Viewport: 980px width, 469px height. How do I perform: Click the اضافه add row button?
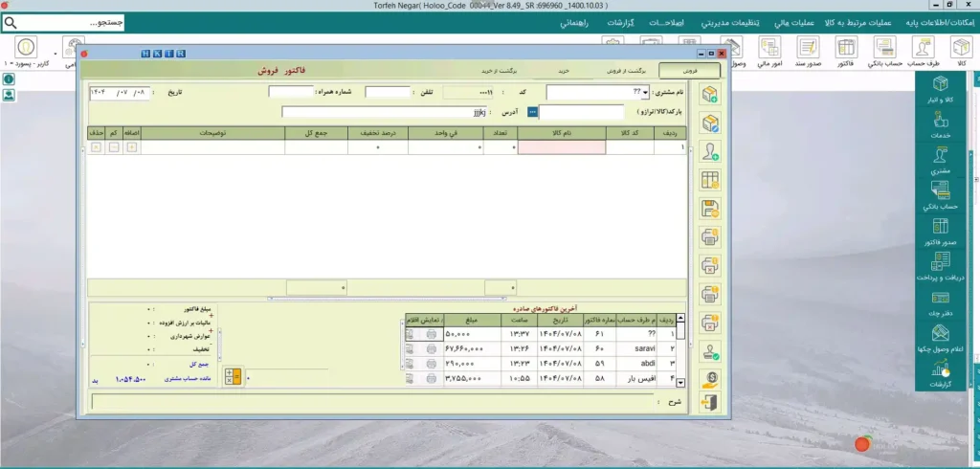point(131,147)
